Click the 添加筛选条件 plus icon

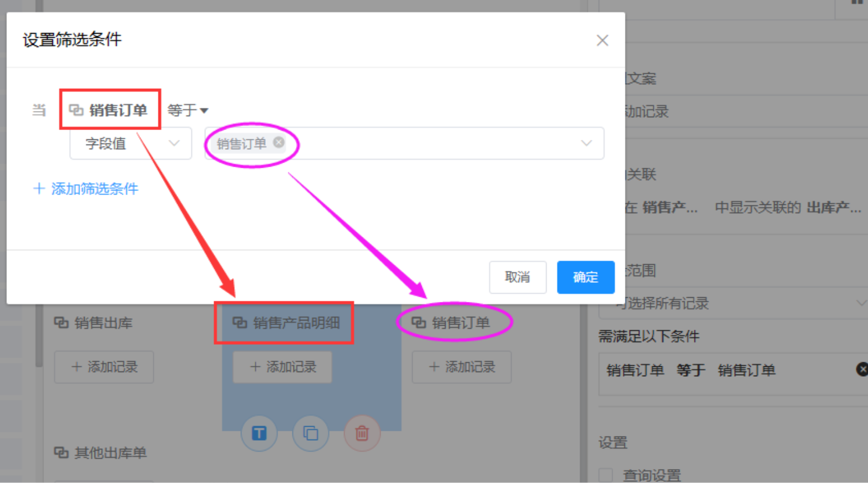point(39,189)
